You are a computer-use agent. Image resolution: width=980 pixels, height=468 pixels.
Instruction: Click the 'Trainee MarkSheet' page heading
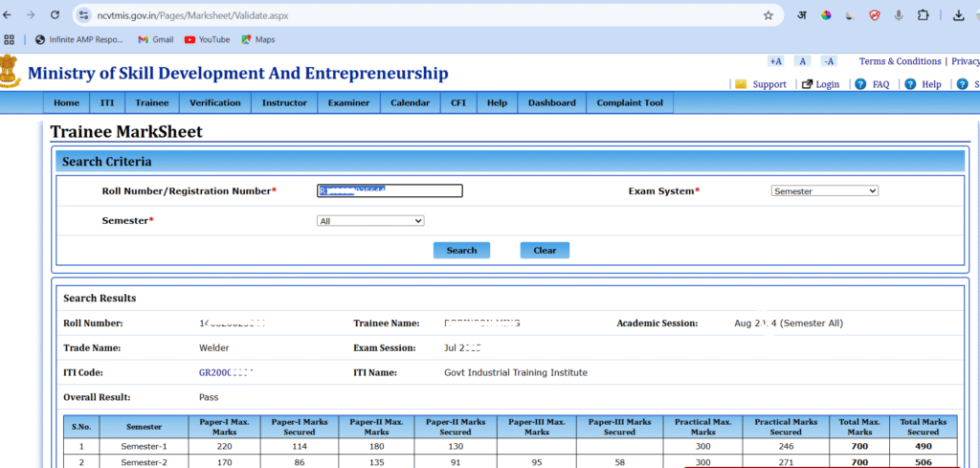[126, 132]
